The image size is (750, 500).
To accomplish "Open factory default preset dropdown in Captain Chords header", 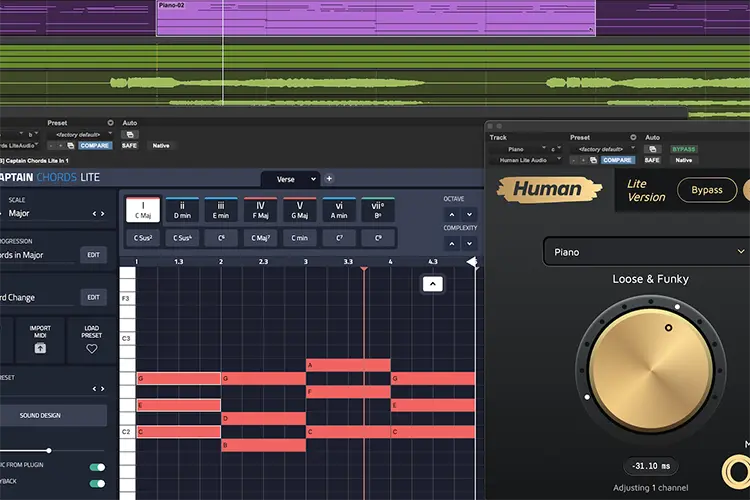I will coord(82,135).
